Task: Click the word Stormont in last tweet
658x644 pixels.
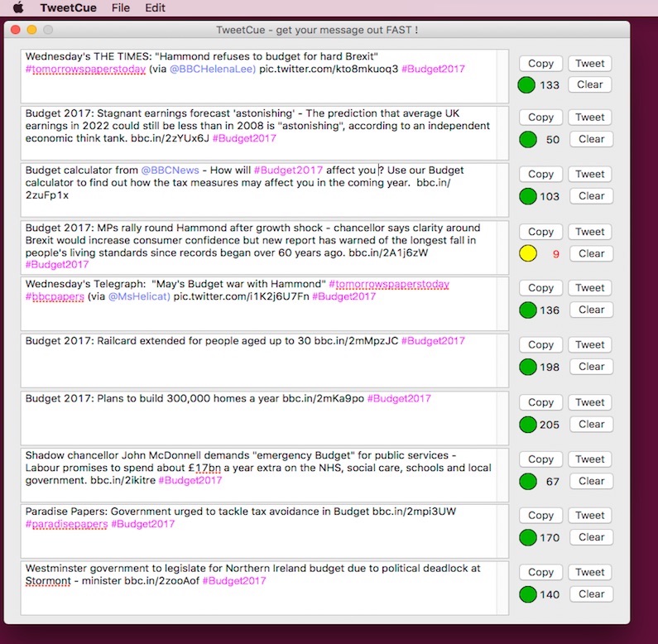Action: pyautogui.click(x=48, y=581)
